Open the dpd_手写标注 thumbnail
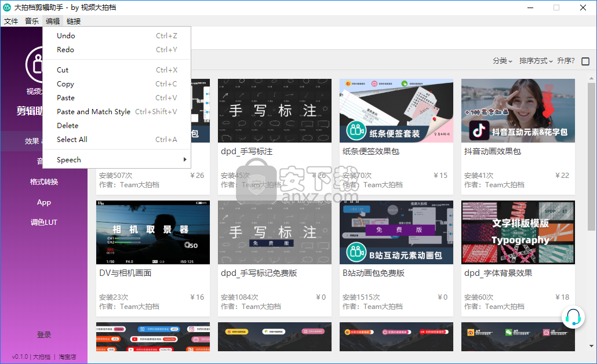597x364 pixels. tap(275, 111)
